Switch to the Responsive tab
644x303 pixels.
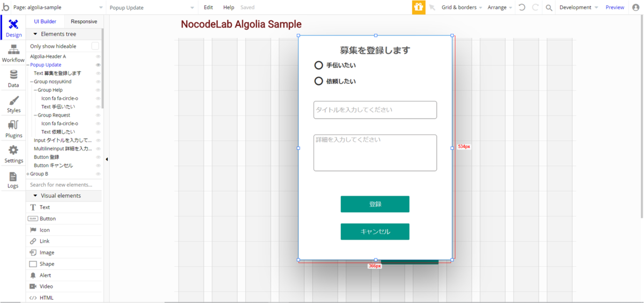[x=84, y=21]
